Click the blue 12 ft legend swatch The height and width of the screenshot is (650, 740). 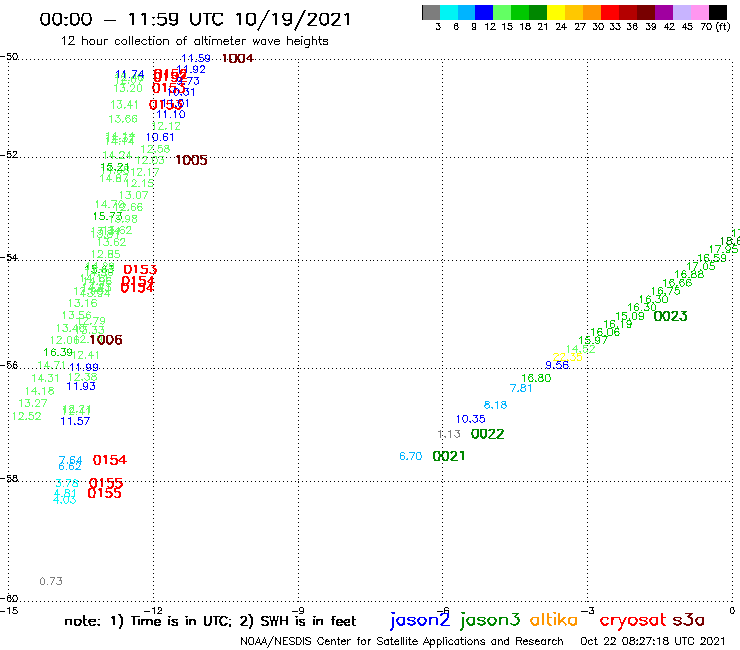[x=484, y=12]
